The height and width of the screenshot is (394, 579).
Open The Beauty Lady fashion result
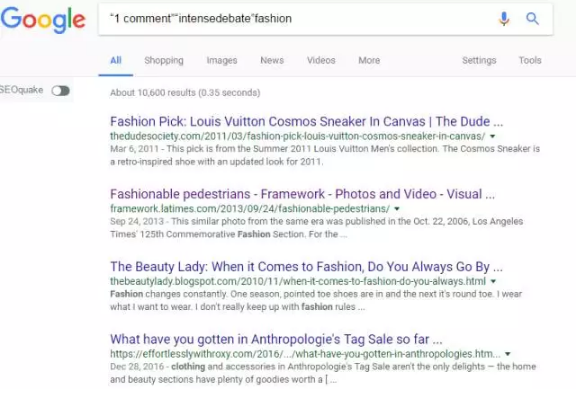click(306, 267)
